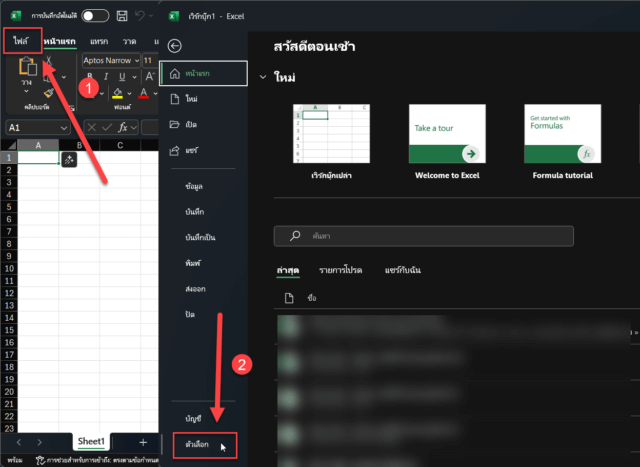This screenshot has height=467, width=640.
Task: Click the Select All corner of the grid
Action: pyautogui.click(x=9, y=145)
